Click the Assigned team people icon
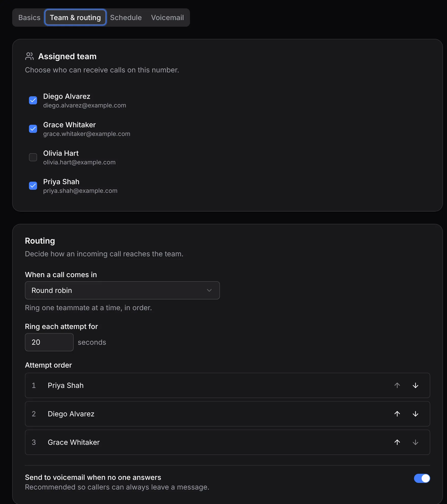This screenshot has height=504, width=447. [x=29, y=56]
